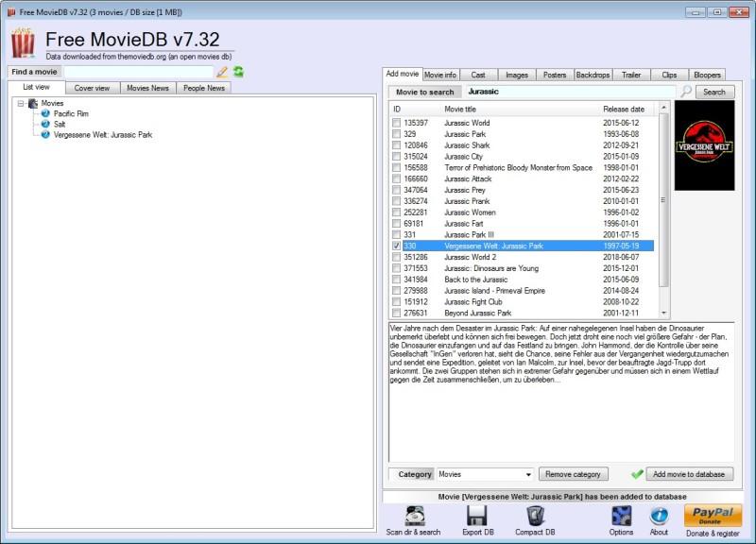
Task: Click the Compact DB bin icon
Action: click(x=535, y=516)
